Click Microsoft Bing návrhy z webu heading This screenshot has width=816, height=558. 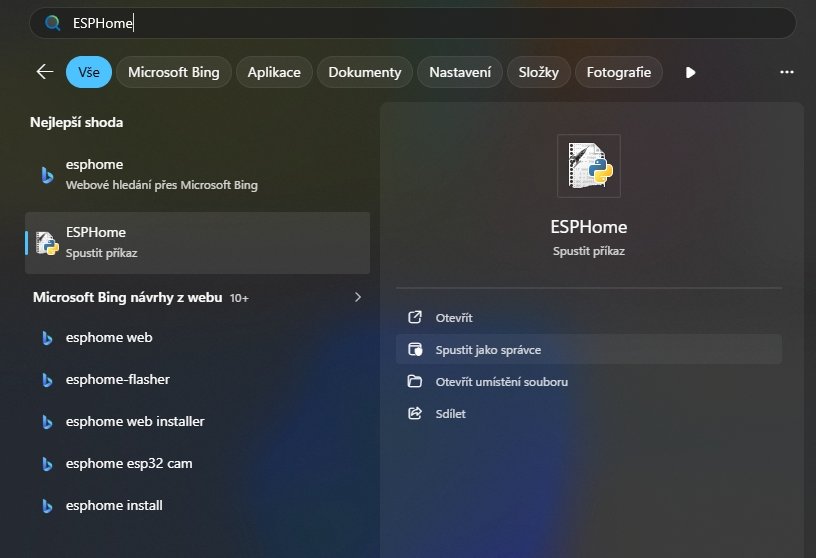pyautogui.click(x=128, y=297)
